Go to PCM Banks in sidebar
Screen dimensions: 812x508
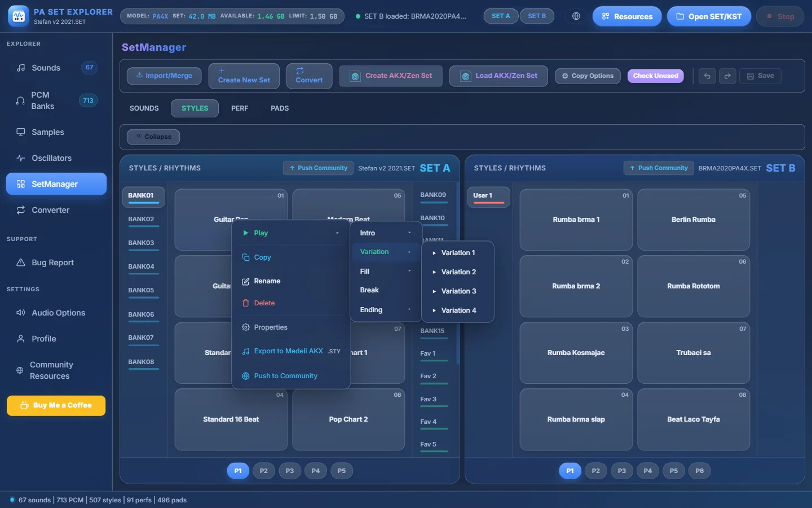click(56, 100)
